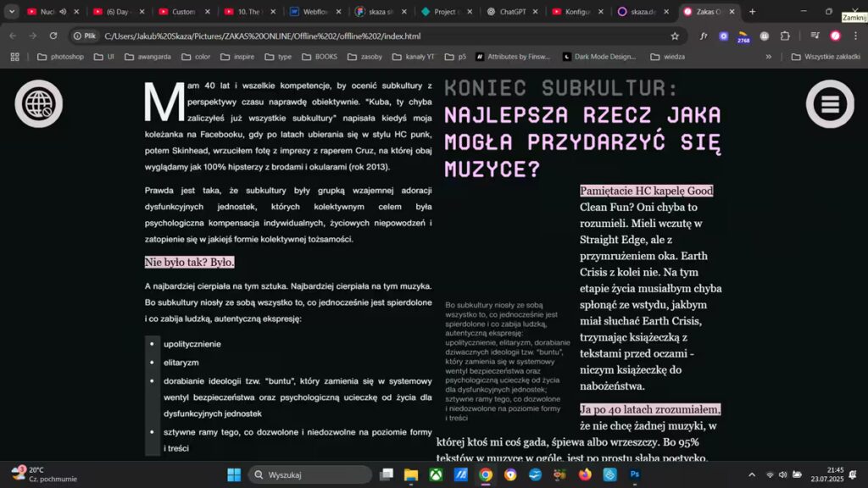
Task: Mute the Nucl tab audio speaker icon
Action: tap(63, 12)
